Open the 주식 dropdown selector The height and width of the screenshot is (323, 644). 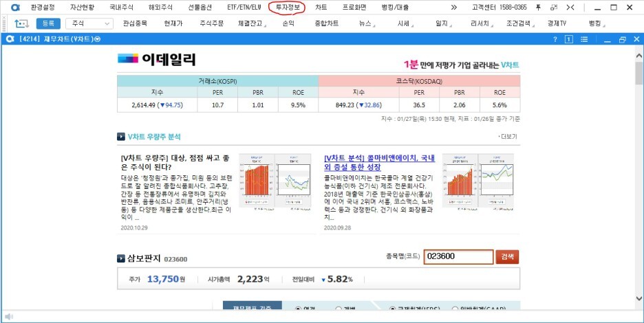coord(89,24)
